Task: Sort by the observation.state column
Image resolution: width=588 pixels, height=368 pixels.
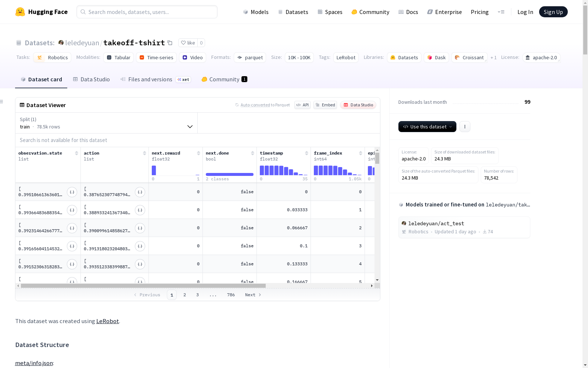Action: (76, 153)
